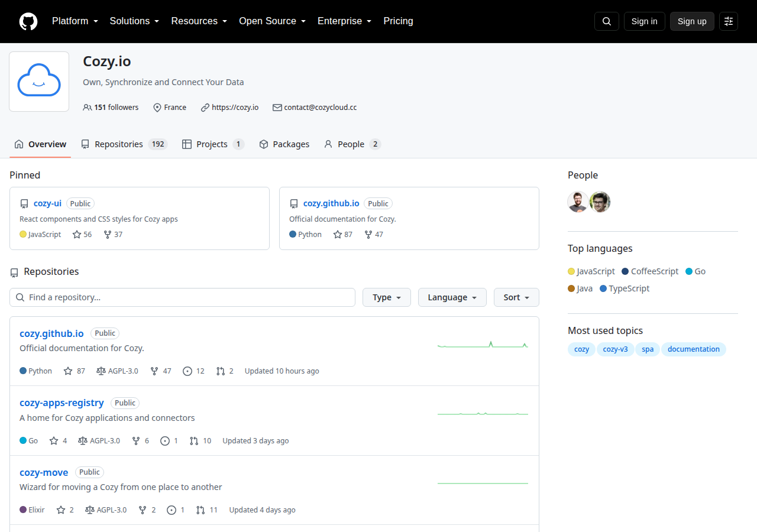Open the cozy-apps-registry repository link
Viewport: 757px width, 532px height.
point(62,403)
